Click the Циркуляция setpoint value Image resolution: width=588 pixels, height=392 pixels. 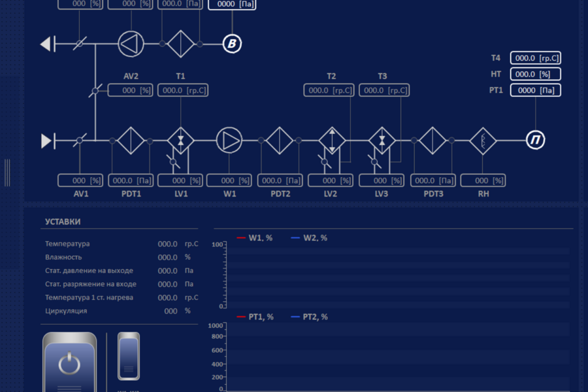(171, 311)
